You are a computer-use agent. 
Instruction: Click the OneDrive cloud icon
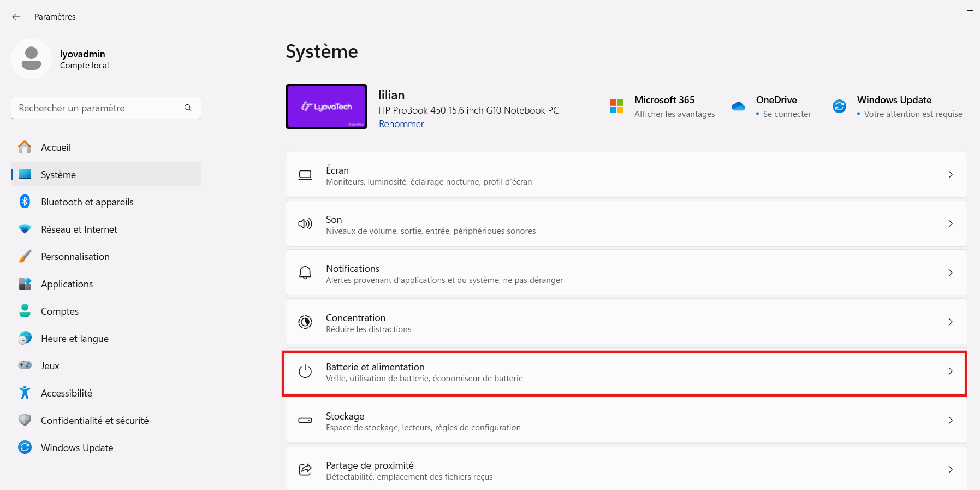(738, 107)
